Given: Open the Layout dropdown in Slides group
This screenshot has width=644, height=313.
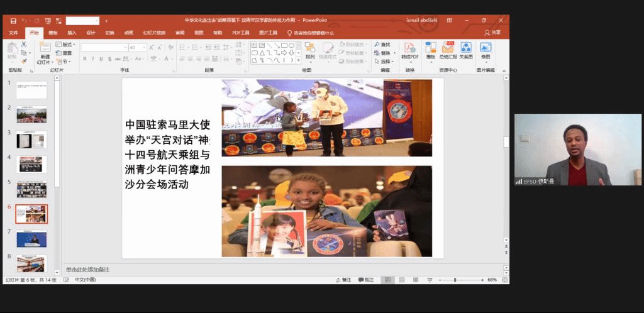Looking at the screenshot, I should 65,45.
